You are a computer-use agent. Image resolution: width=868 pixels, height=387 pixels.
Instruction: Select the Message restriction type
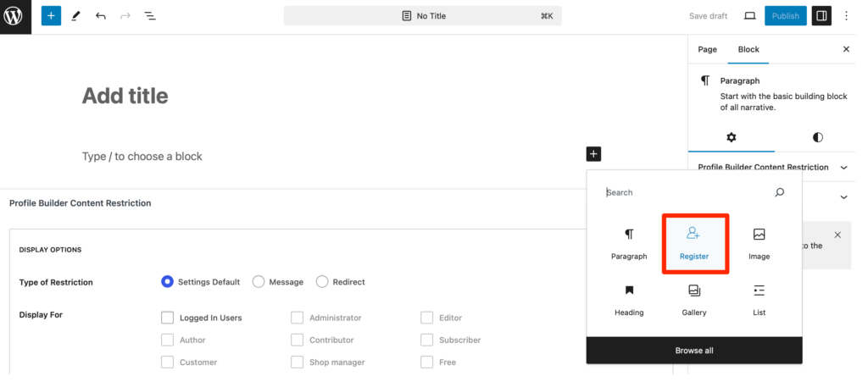click(258, 282)
